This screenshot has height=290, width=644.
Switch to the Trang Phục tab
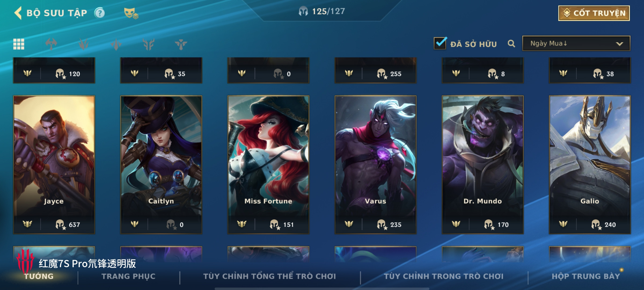tap(129, 276)
